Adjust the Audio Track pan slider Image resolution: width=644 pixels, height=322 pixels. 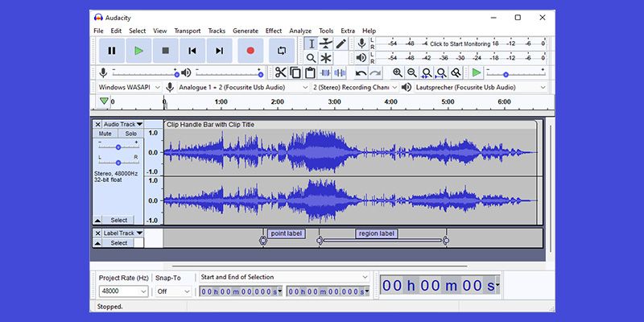(118, 163)
